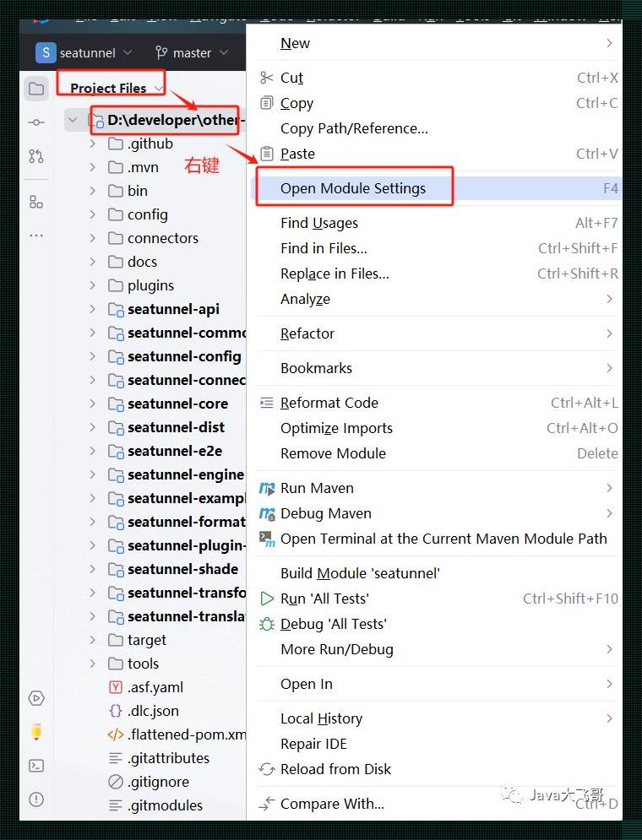Click the Paste clipboard icon
Image resolution: width=642 pixels, height=840 pixels.
pos(266,154)
